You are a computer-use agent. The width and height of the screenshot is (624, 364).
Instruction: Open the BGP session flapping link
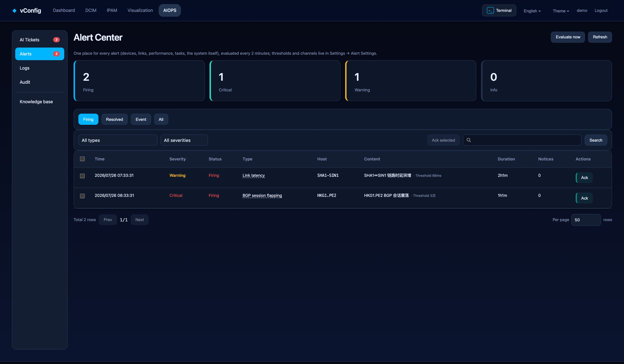(x=262, y=195)
